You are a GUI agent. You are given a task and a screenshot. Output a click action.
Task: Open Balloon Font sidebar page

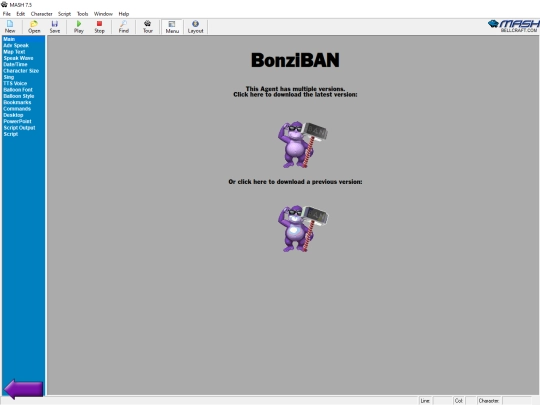(18, 90)
